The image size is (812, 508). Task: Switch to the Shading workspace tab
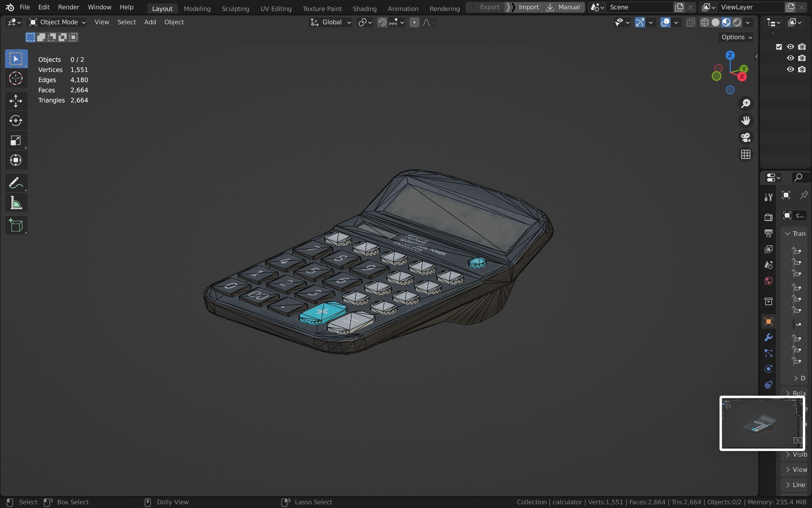[364, 8]
